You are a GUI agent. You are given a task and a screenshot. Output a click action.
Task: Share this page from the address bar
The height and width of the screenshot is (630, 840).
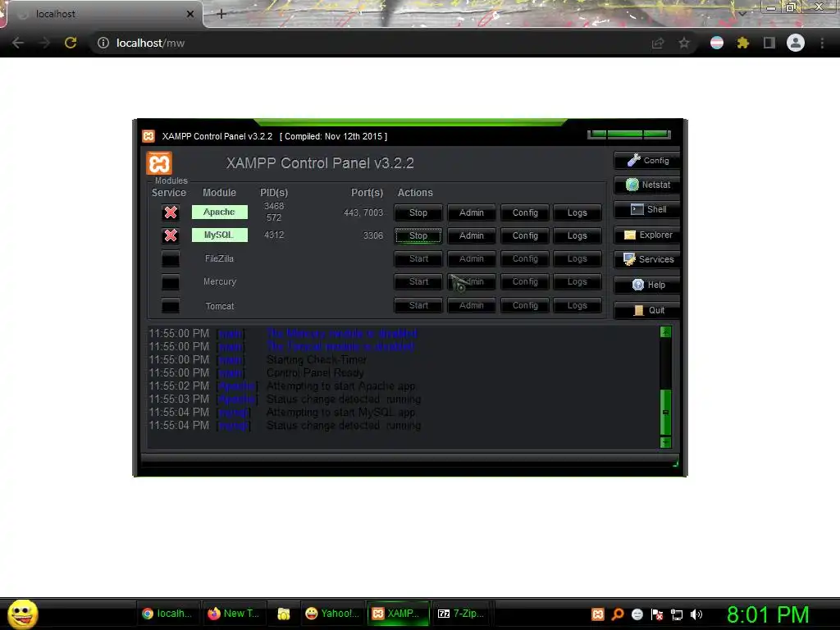(x=658, y=43)
